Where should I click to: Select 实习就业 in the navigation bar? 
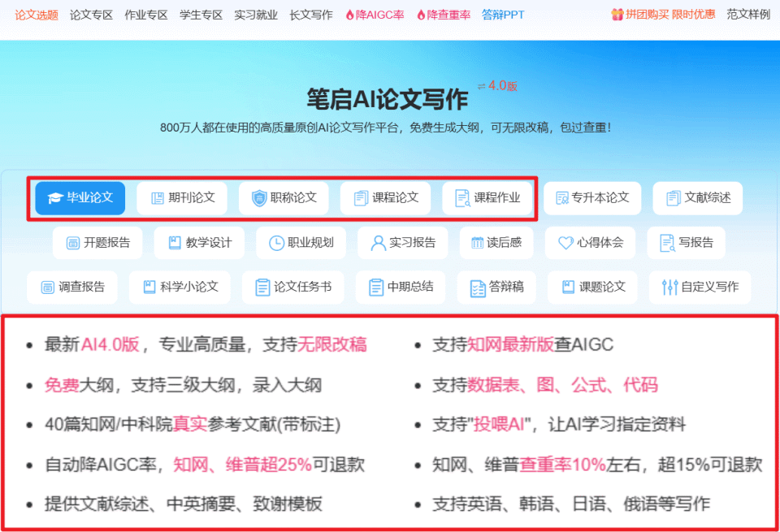click(x=256, y=15)
